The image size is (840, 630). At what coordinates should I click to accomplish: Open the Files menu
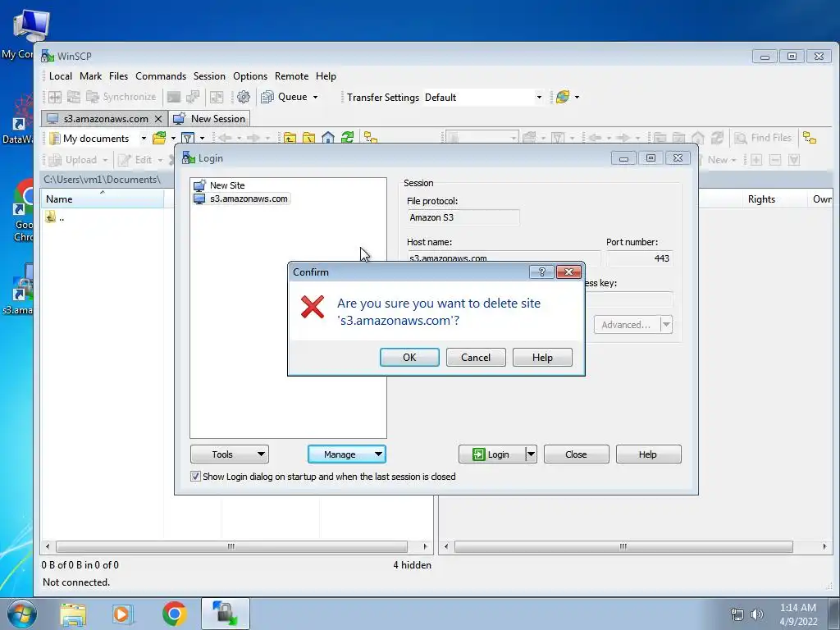click(x=118, y=76)
